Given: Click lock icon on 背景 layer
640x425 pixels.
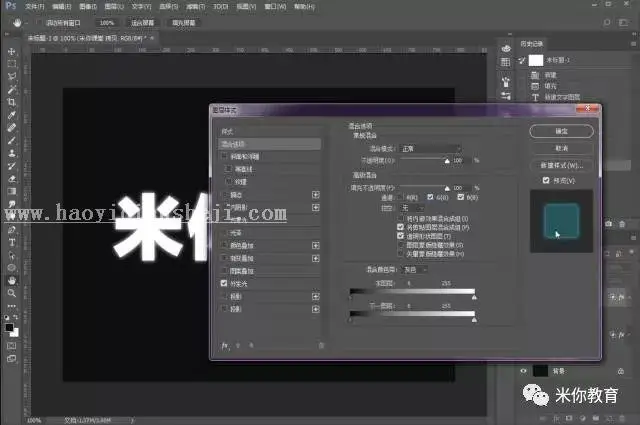Looking at the screenshot, I should (621, 371).
